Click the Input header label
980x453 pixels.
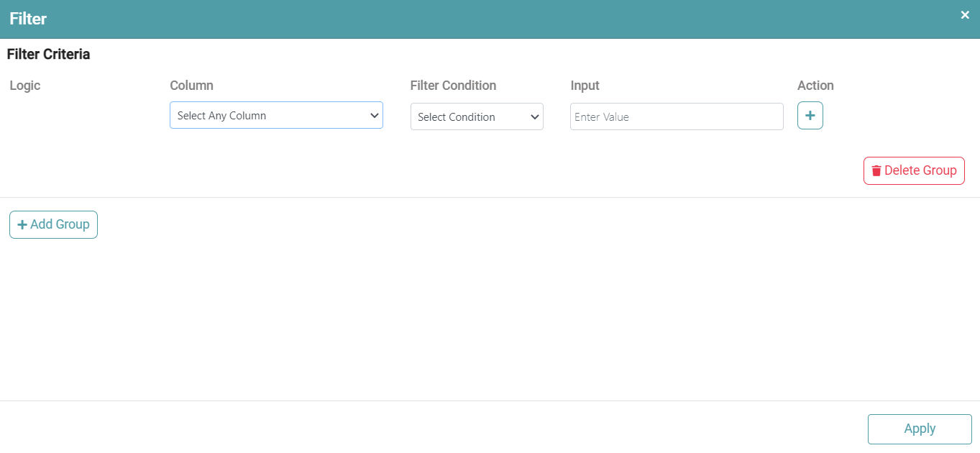(x=585, y=86)
